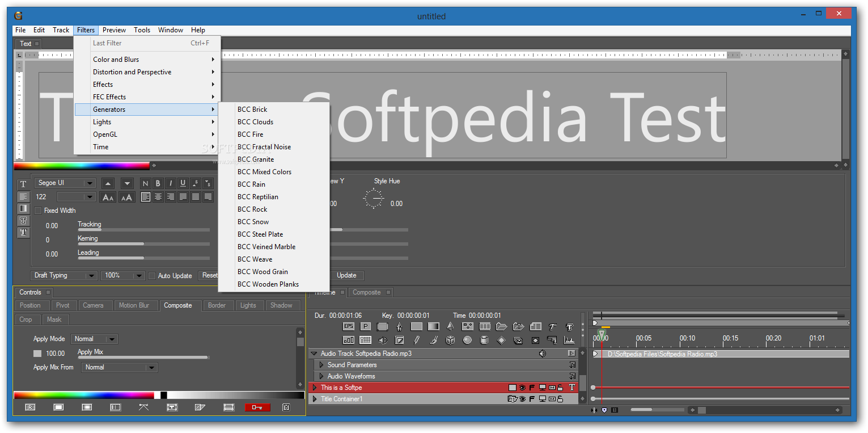The height and width of the screenshot is (433, 868).
Task: Toggle the F icon on Title Container1 track
Action: pyautogui.click(x=532, y=399)
